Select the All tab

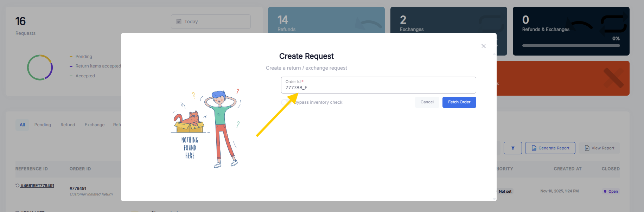[x=22, y=125]
